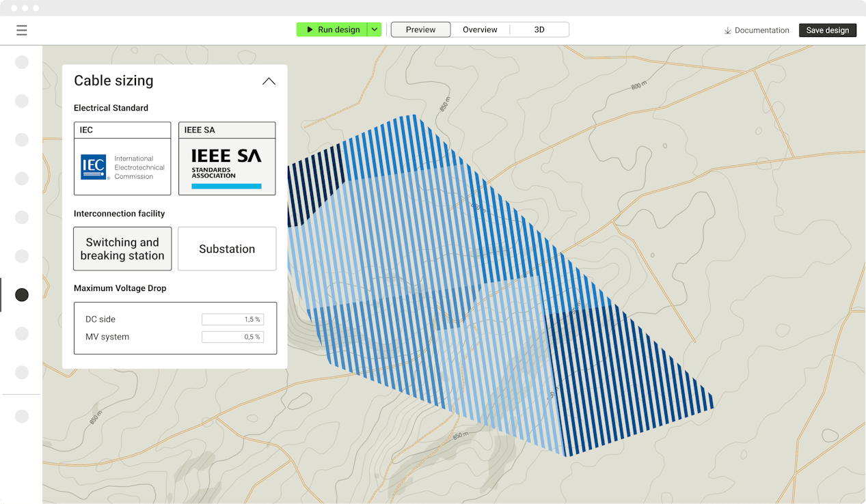
Task: Collapse the Cable sizing panel
Action: click(x=269, y=81)
